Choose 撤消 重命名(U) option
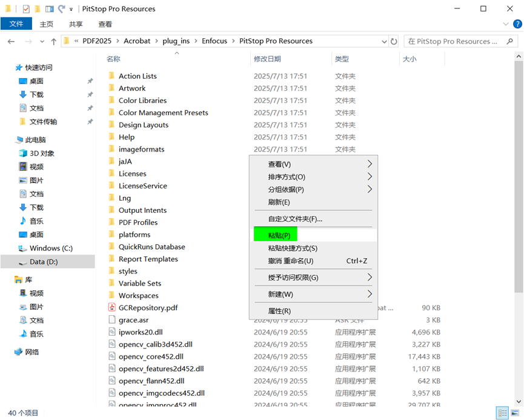The width and height of the screenshot is (524, 420). click(x=313, y=261)
